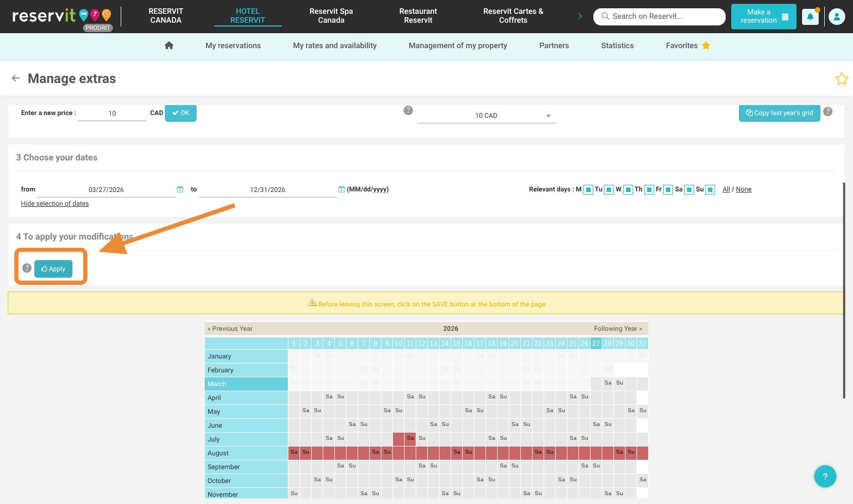Select the Reservit Cartes & Coffrets tab
This screenshot has width=853, height=504.
(x=513, y=16)
